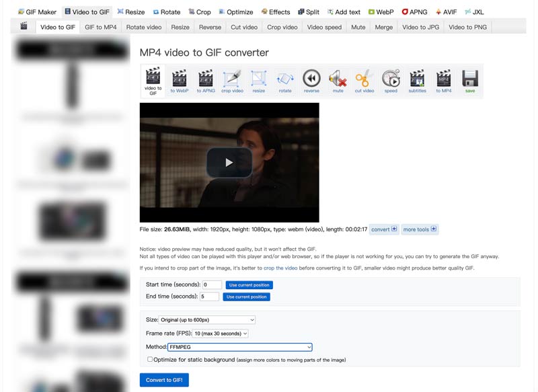Click the End time seconds field
538x392 pixels.
click(209, 297)
